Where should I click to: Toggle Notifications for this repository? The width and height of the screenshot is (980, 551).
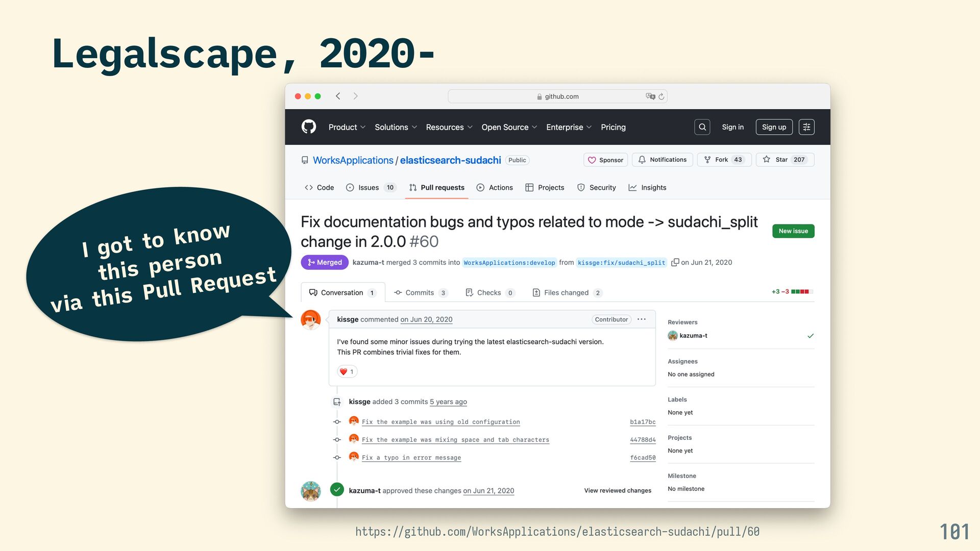pyautogui.click(x=663, y=160)
